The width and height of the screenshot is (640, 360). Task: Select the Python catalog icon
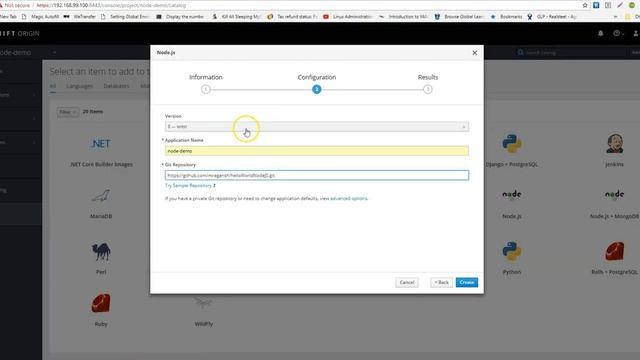point(512,251)
